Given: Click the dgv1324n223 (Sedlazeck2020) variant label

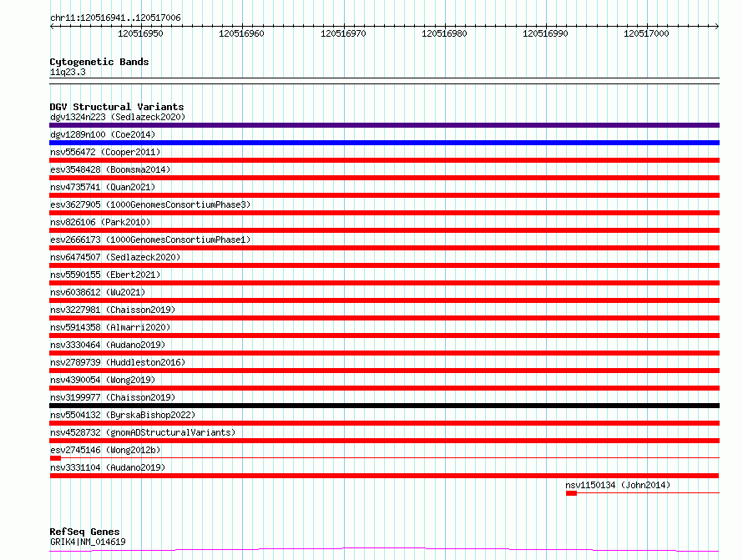Looking at the screenshot, I should 118,117.
